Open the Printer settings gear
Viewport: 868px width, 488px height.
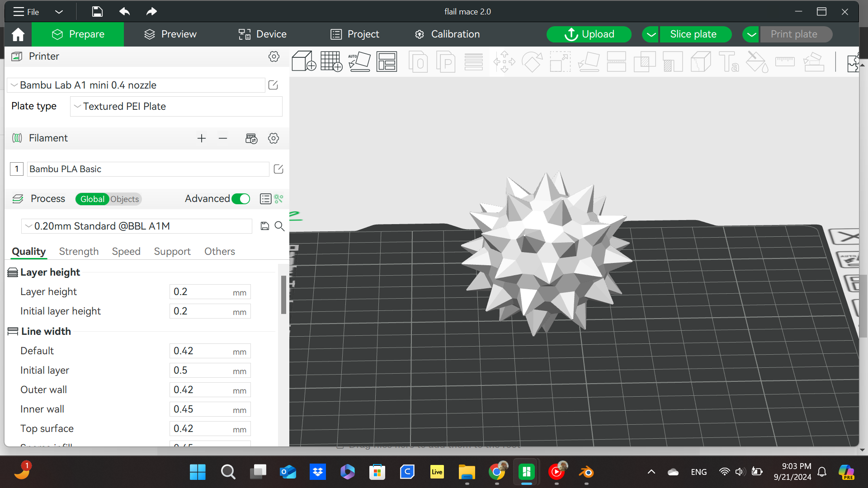[274, 56]
